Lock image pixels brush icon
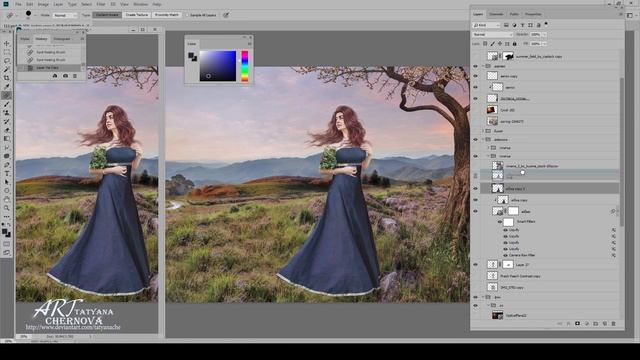The height and width of the screenshot is (360, 640). click(x=493, y=44)
